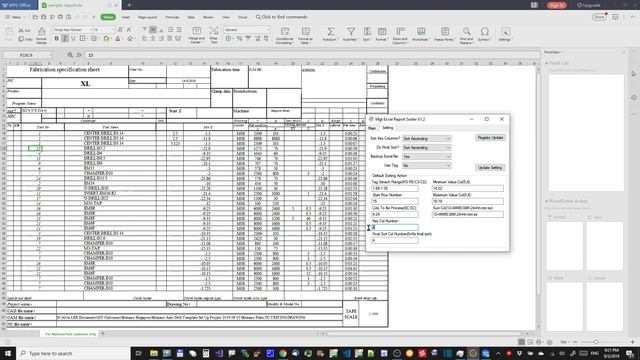Screen dimensions: 640x360
Task: Open the AutoFilter funnel tool
Action: (351, 32)
